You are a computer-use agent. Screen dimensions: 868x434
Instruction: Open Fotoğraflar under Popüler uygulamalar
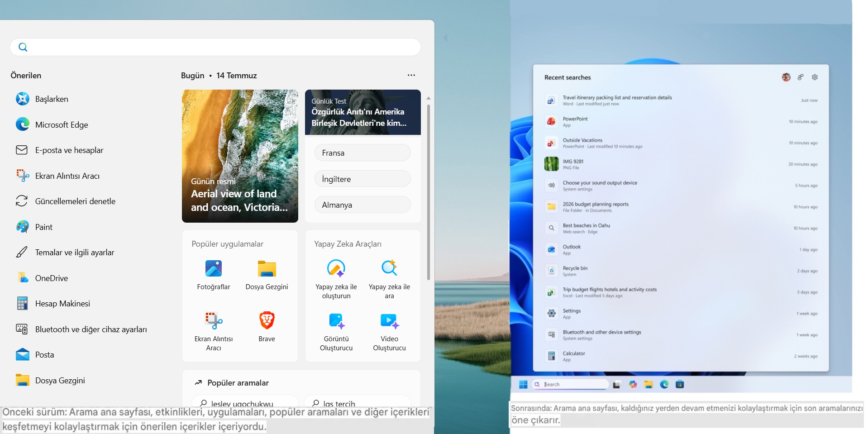(214, 275)
